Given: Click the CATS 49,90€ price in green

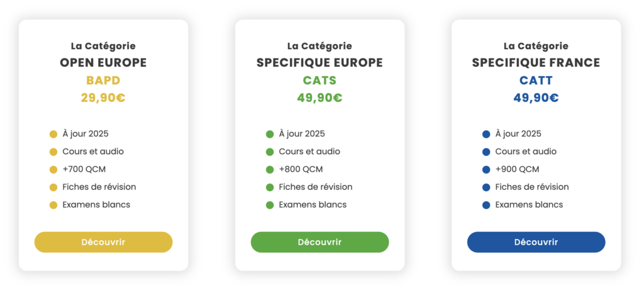Looking at the screenshot, I should [x=320, y=98].
